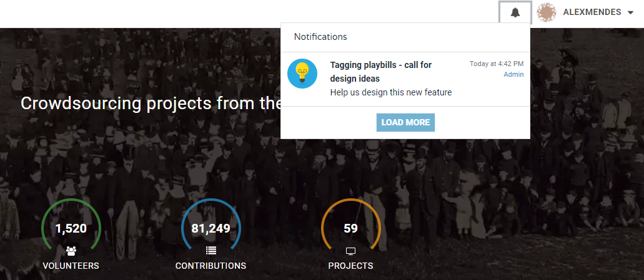Open the ALEXMENDES username menu
The width and height of the screenshot is (644, 280).
(x=592, y=12)
